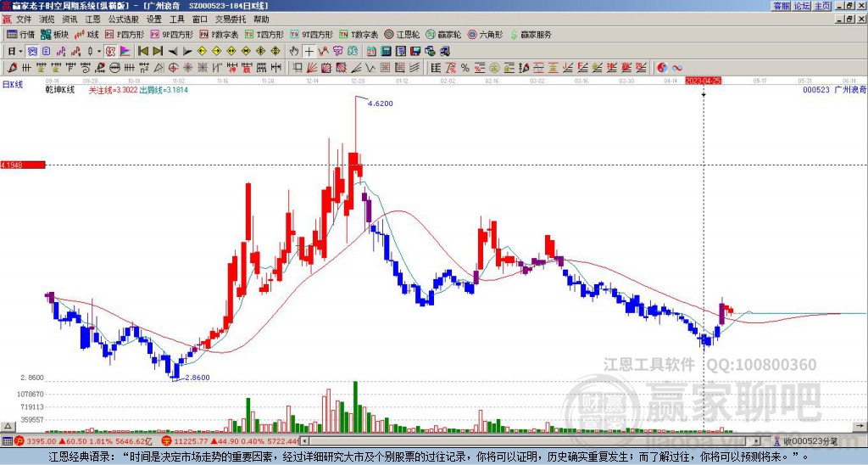The width and height of the screenshot is (868, 465).
Task: Click the colorful triangle flag icon
Action: (125, 51)
